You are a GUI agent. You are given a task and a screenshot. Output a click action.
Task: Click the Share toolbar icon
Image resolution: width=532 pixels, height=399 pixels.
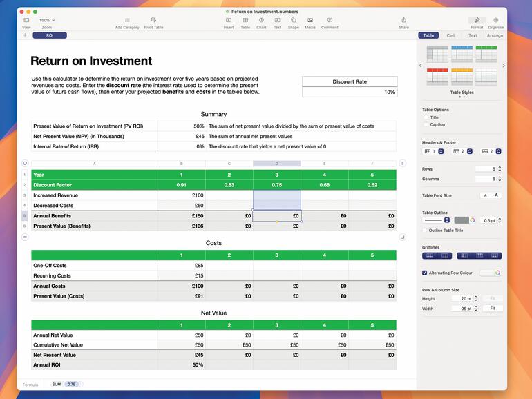[403, 20]
